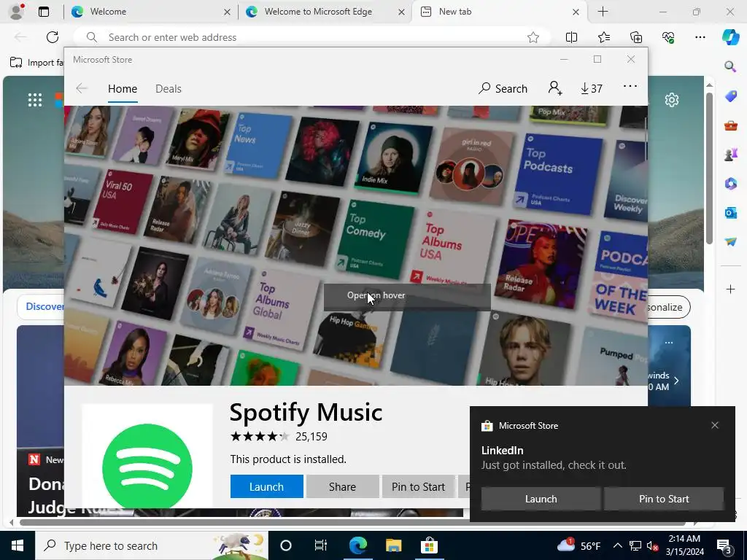
Task: Add this page to favorites star
Action: [x=533, y=37]
